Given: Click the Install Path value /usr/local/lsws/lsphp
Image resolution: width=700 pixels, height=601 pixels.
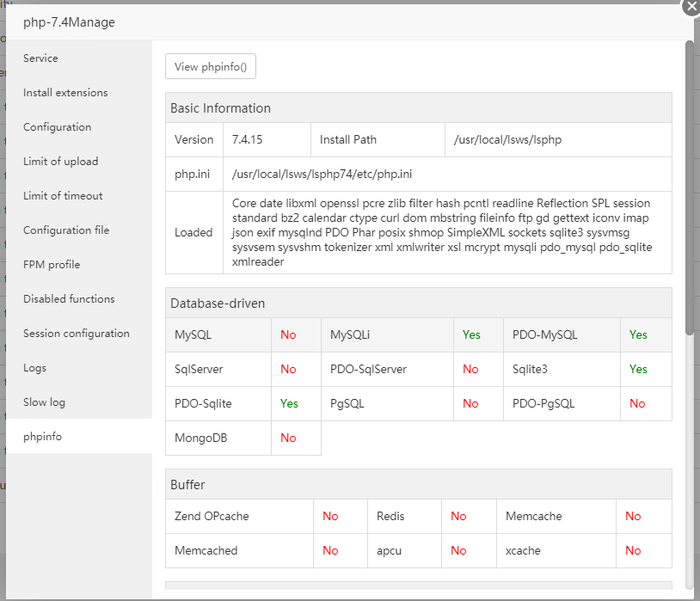Looking at the screenshot, I should pyautogui.click(x=507, y=140).
